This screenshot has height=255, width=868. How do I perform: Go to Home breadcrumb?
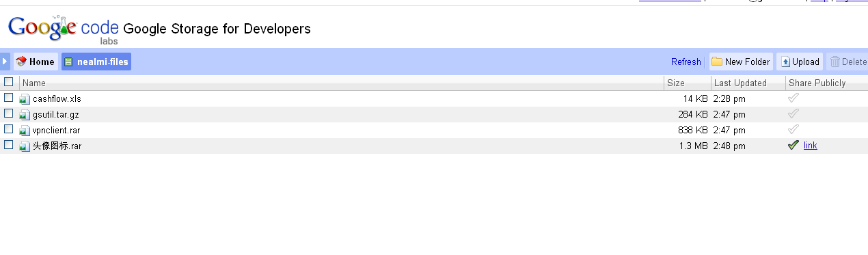point(36,62)
